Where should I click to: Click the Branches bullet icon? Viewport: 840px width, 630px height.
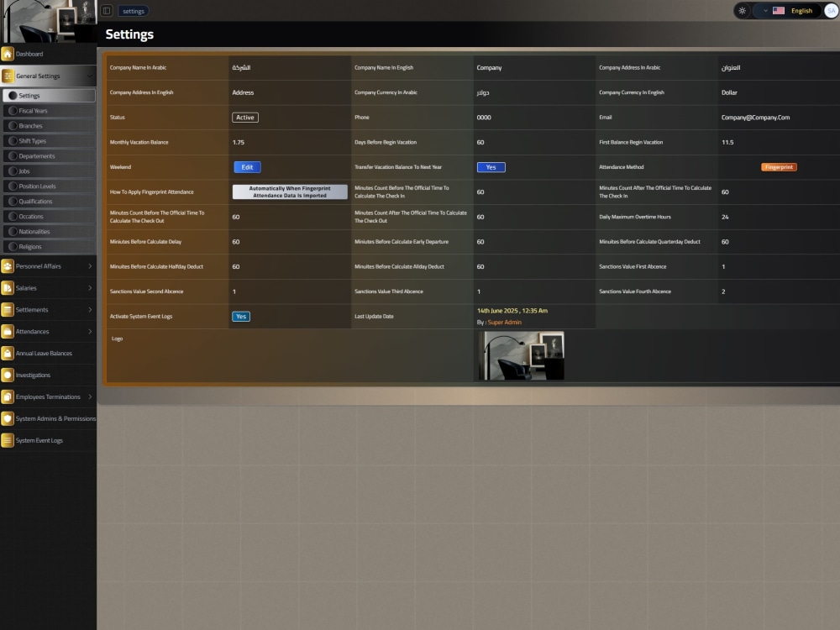pos(13,126)
